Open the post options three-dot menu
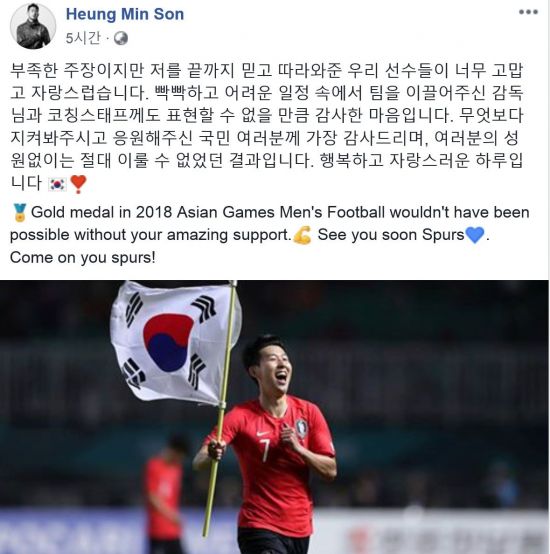Image resolution: width=550 pixels, height=554 pixels. tap(528, 12)
